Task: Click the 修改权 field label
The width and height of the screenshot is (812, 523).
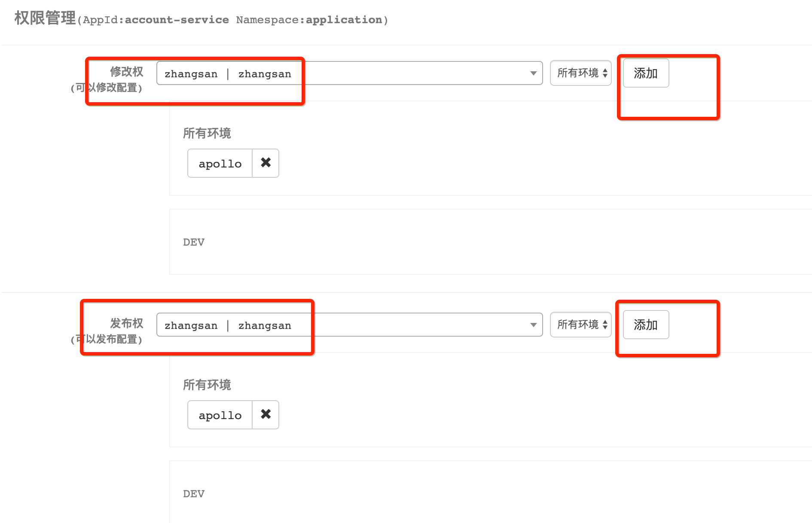Action: 126,72
